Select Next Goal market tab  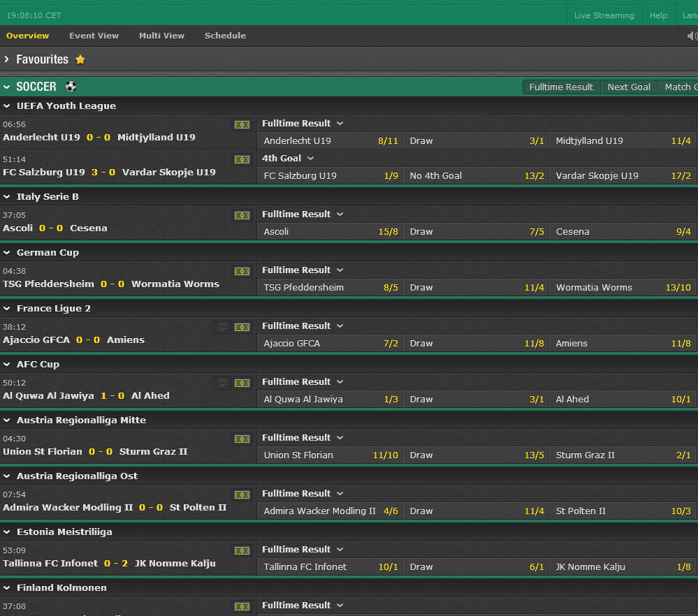[629, 87]
